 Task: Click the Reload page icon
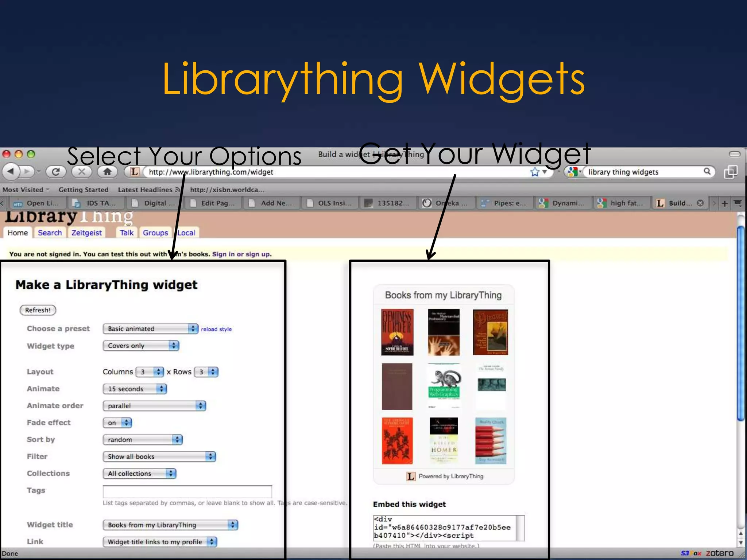(56, 172)
